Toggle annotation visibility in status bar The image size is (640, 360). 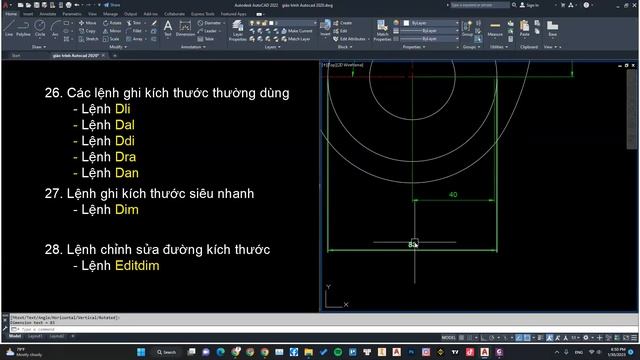pyautogui.click(x=550, y=338)
